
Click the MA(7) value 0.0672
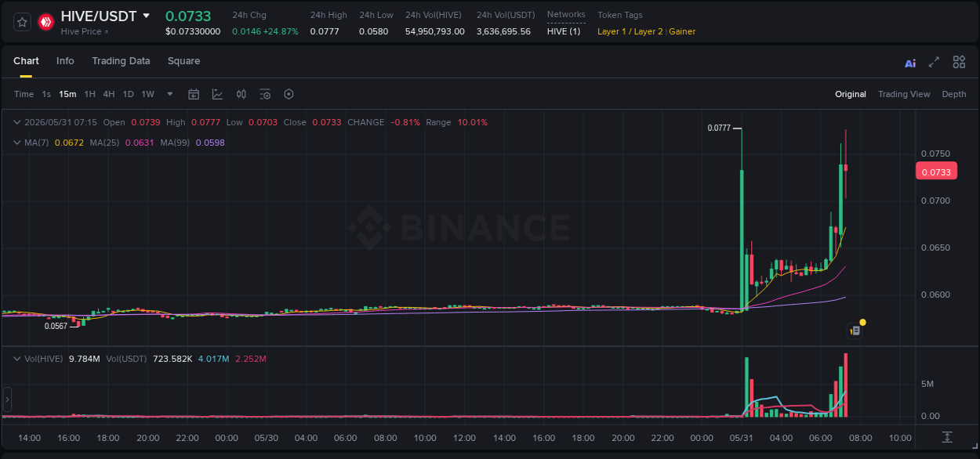pos(69,143)
